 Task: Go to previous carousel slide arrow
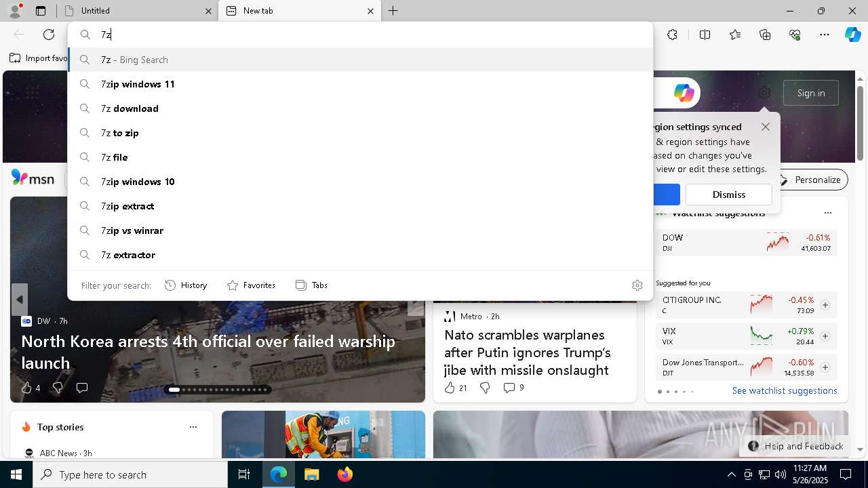point(20,300)
